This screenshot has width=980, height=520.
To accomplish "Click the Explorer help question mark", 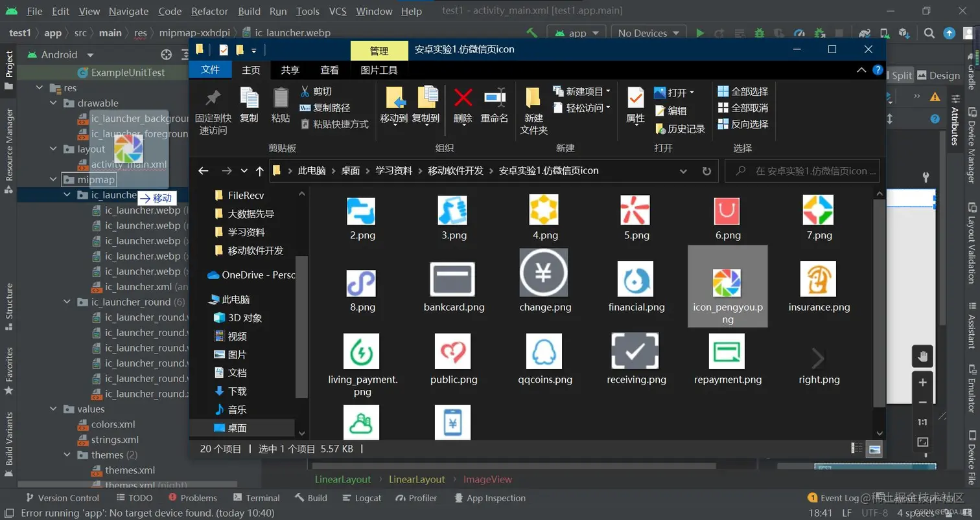I will click(878, 70).
